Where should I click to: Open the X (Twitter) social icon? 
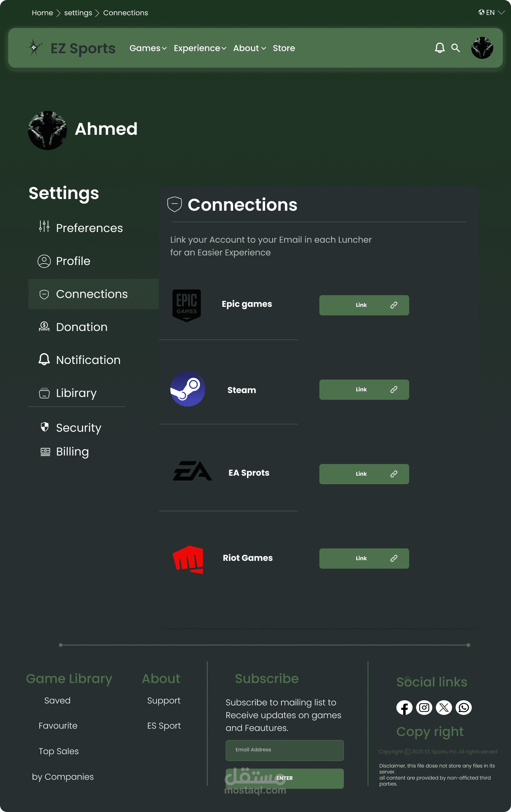444,708
